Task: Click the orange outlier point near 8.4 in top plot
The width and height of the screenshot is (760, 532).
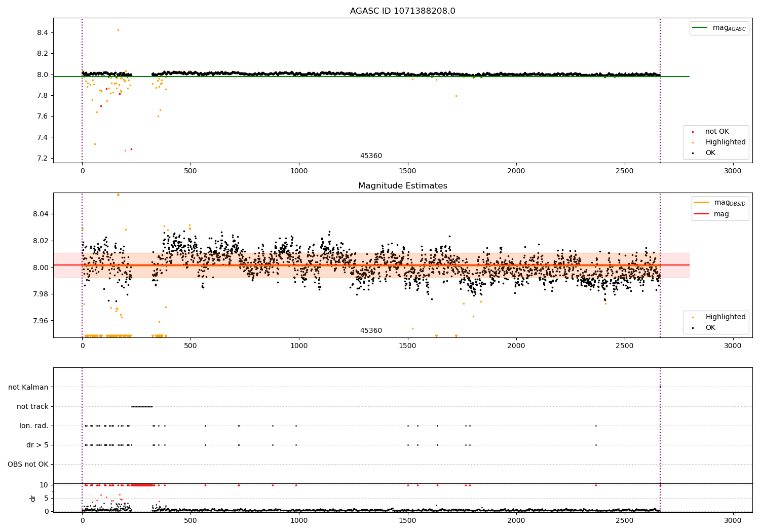Action: (x=118, y=30)
